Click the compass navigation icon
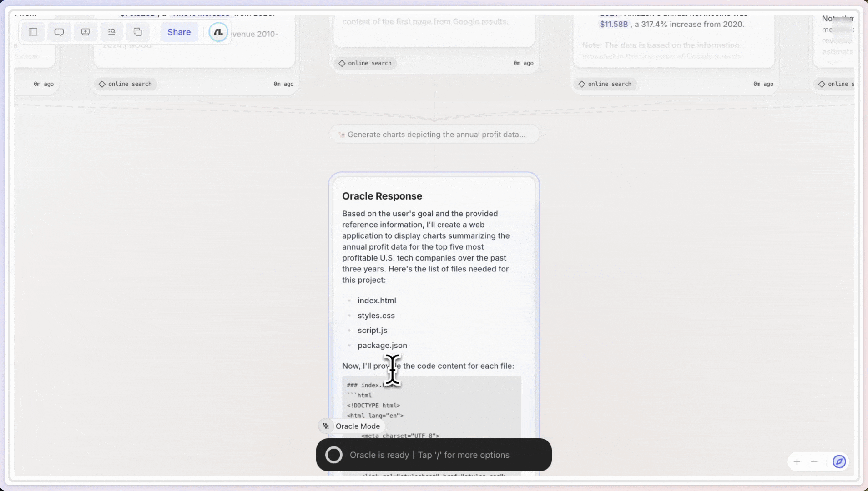Image resolution: width=868 pixels, height=491 pixels. [x=839, y=462]
